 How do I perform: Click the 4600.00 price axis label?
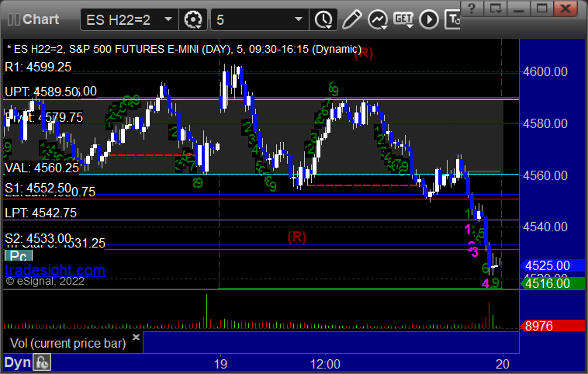pos(545,71)
